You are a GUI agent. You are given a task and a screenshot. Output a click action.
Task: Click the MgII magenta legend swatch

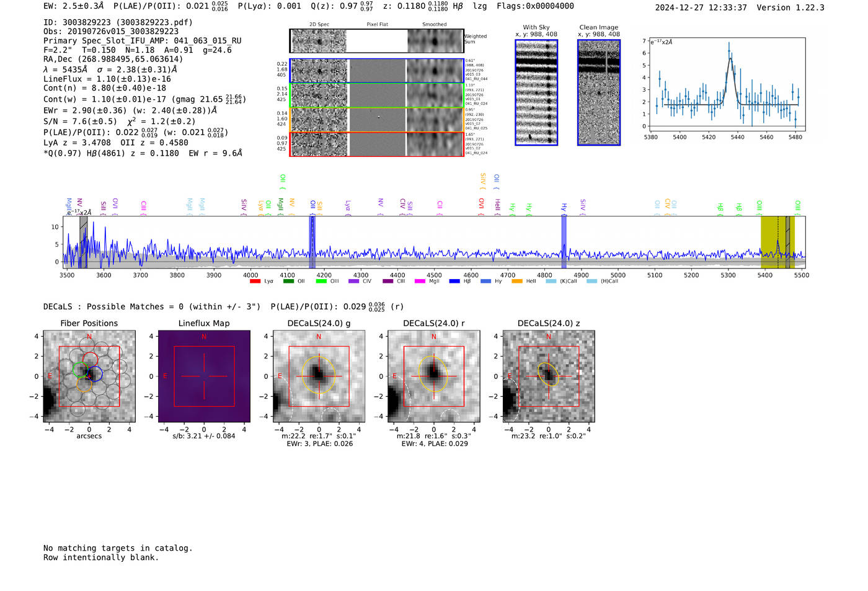(420, 282)
